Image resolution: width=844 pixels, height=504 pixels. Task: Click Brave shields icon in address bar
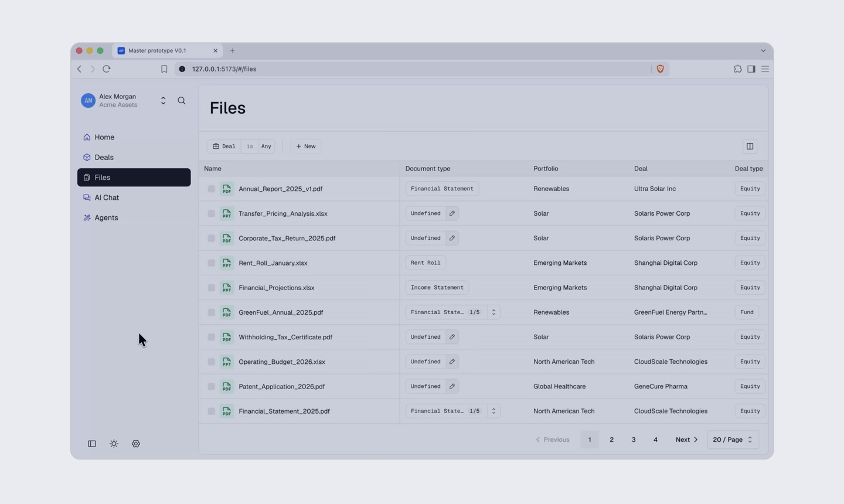point(660,69)
